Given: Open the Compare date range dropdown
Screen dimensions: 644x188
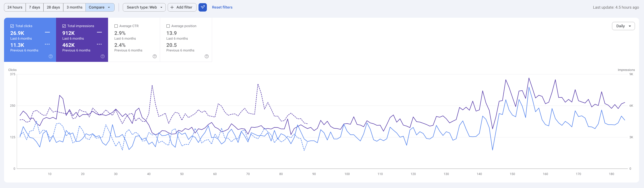Looking at the screenshot, I should tap(100, 7).
